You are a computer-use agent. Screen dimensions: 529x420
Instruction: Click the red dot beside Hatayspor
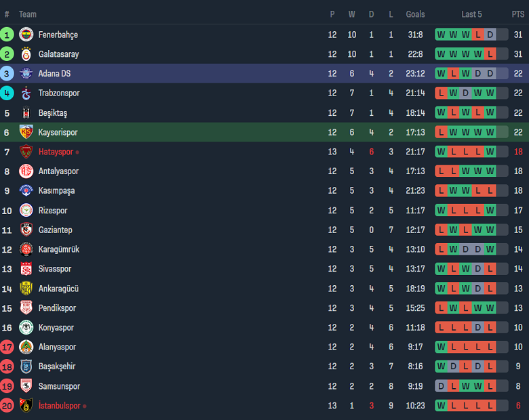(77, 152)
